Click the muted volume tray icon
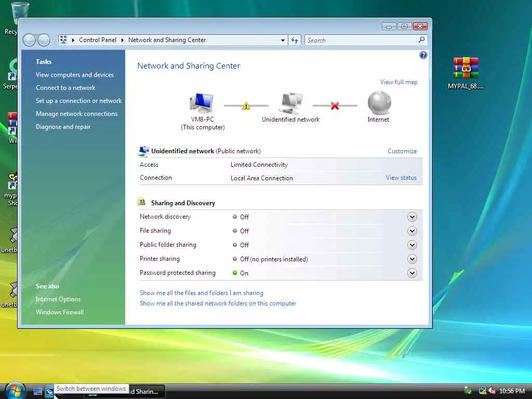Screen dimensions: 532x399 click(492, 391)
